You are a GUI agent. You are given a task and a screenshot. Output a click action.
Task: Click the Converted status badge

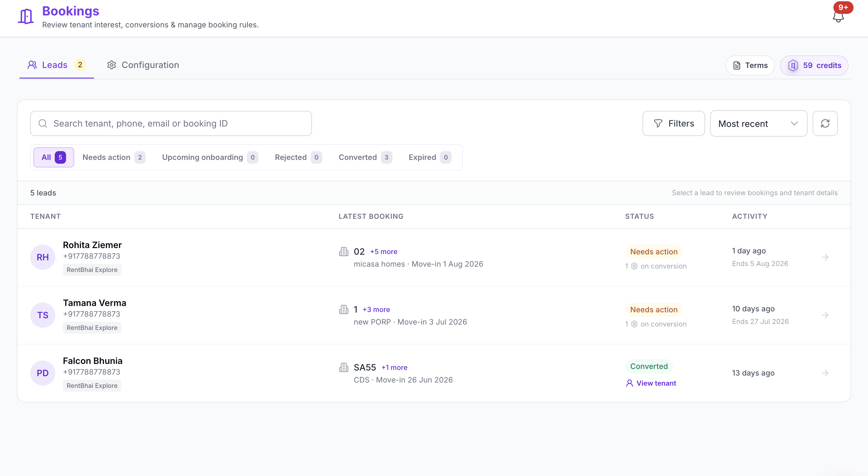pos(649,366)
